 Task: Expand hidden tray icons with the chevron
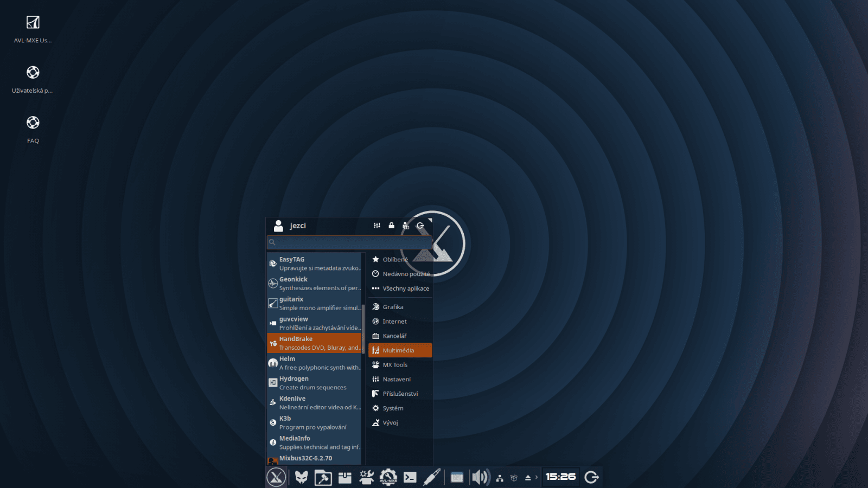[x=537, y=478]
